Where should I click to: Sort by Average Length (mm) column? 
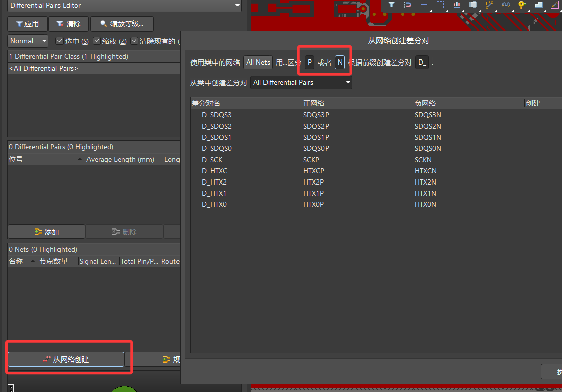[x=124, y=159]
